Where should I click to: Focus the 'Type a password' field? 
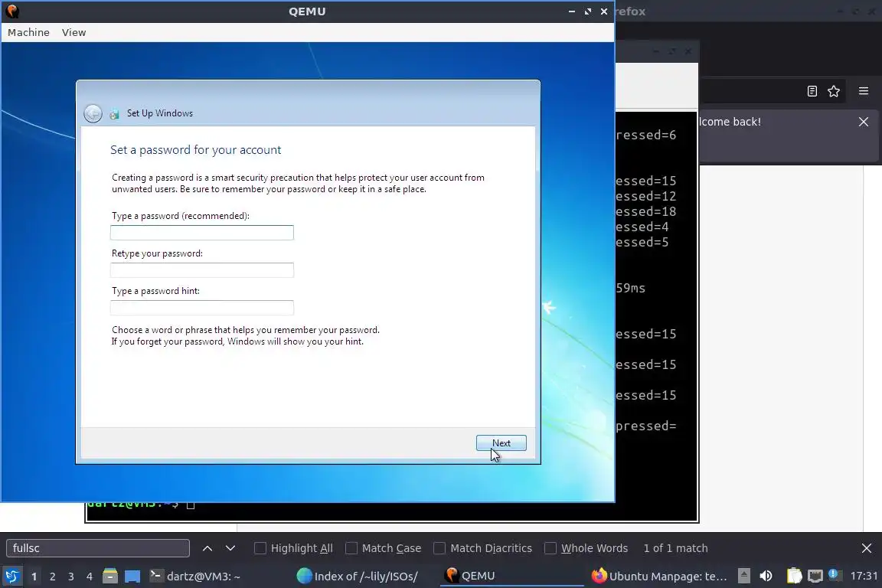(x=202, y=233)
